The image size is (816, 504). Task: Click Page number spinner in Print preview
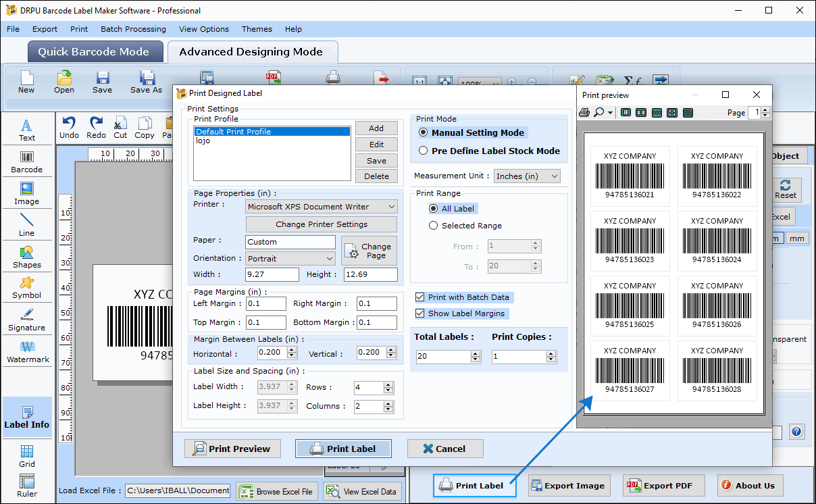pos(765,113)
